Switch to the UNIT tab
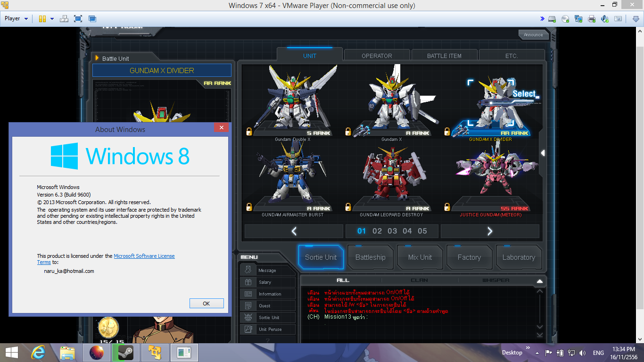Image resolution: width=644 pixels, height=362 pixels. click(310, 56)
